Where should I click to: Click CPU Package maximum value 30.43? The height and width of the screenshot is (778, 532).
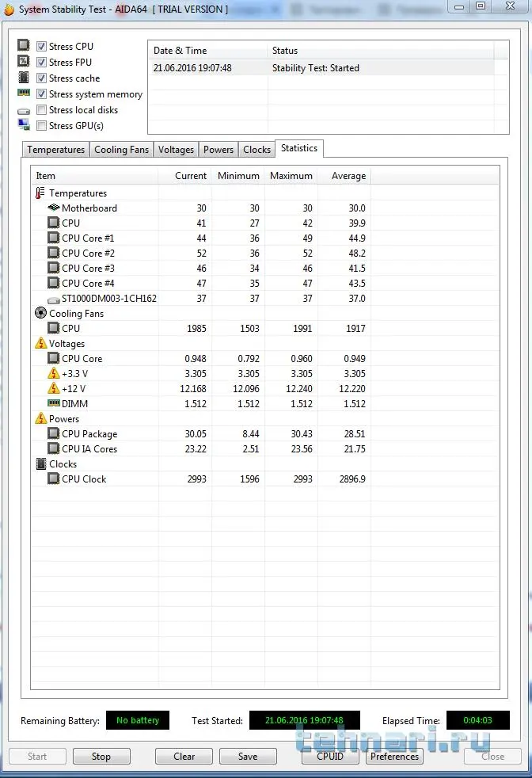coord(302,433)
